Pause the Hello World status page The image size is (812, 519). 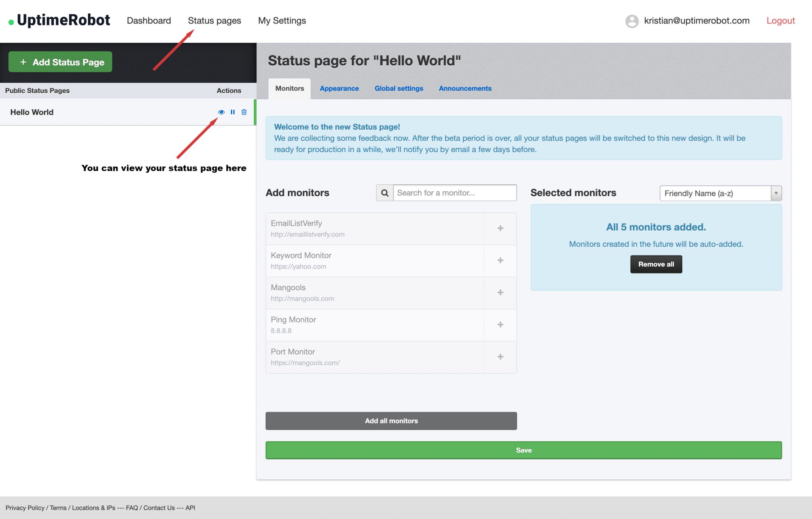click(x=232, y=112)
